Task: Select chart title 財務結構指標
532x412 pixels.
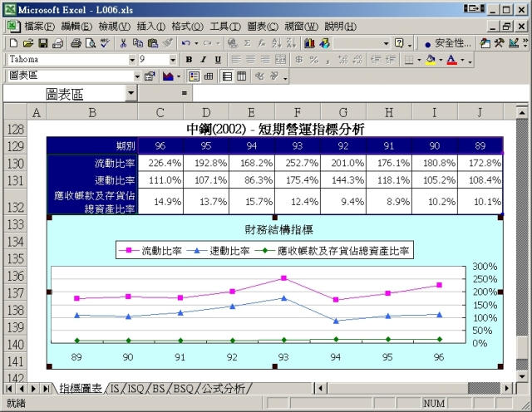Action: 279,230
